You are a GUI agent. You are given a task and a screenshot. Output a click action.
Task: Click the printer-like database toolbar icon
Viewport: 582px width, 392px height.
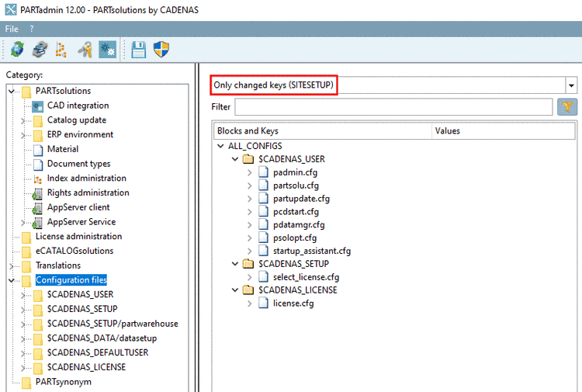point(40,50)
